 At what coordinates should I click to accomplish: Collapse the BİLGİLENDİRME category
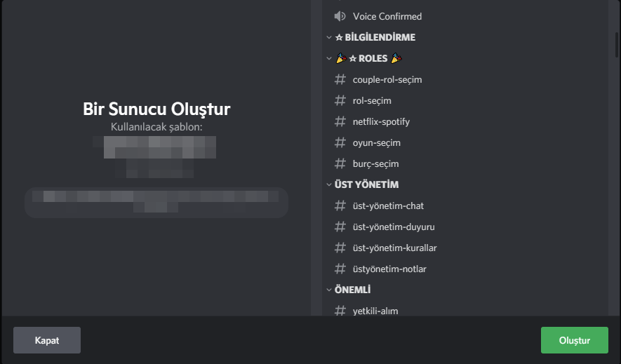point(329,37)
